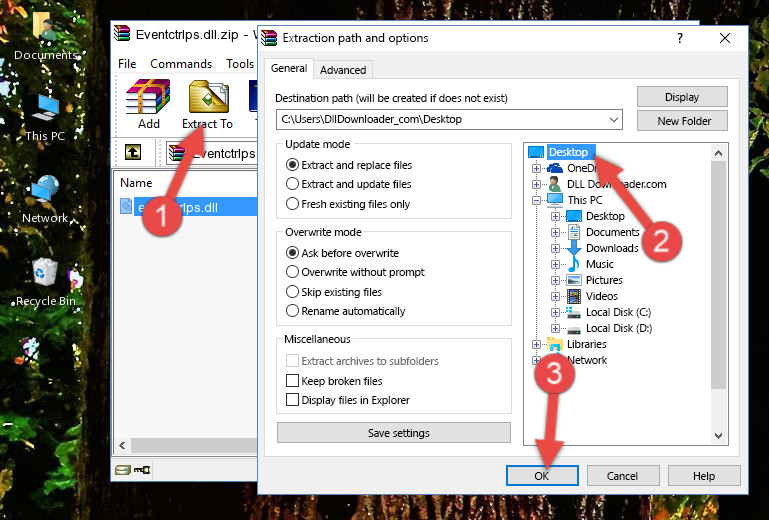
Task: Open the Commands menu in WinRAR
Action: (181, 64)
